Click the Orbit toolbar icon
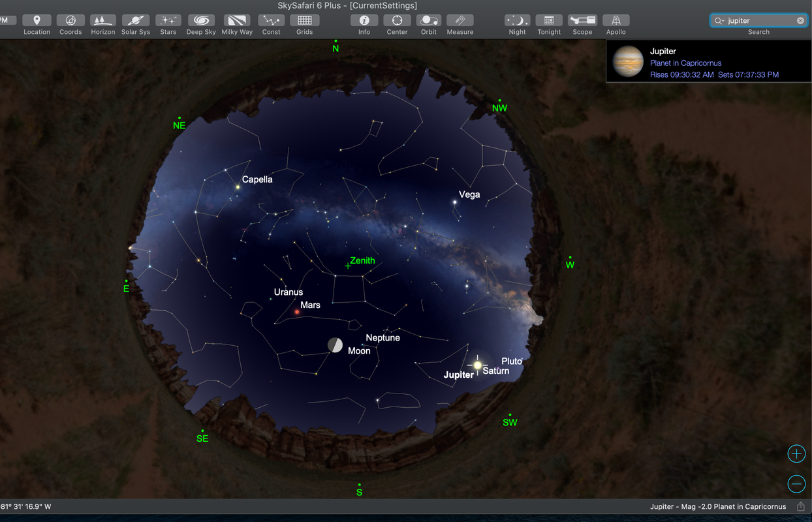Image resolution: width=812 pixels, height=522 pixels. 429,20
